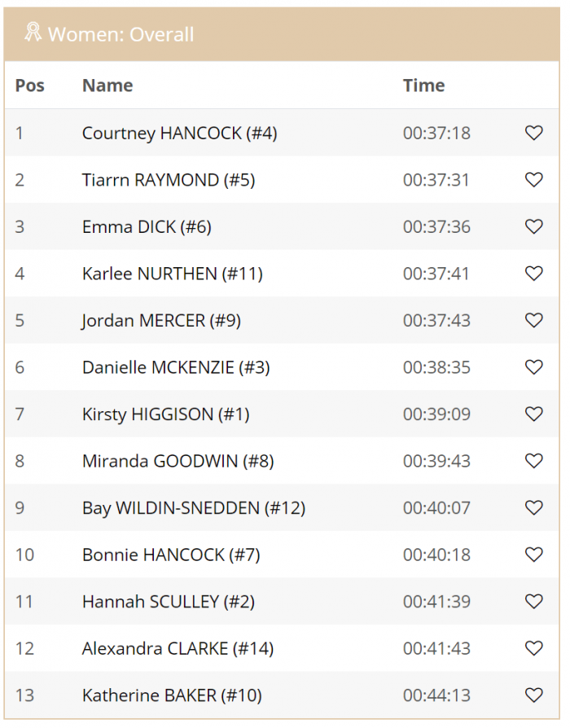Mark Danielle McKenzie as favorite

533,367
